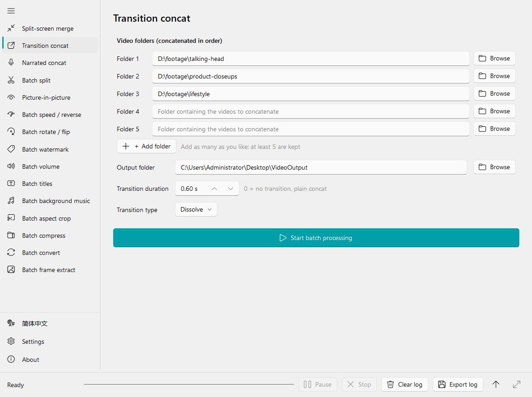Click the Picture-in-picture eye icon
Viewport: 532px width, 397px height.
[x=11, y=97]
